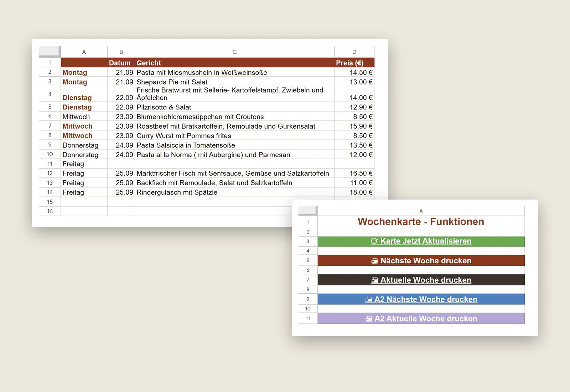Select column B header in the menu sheet
This screenshot has width=570, height=392.
(x=121, y=52)
